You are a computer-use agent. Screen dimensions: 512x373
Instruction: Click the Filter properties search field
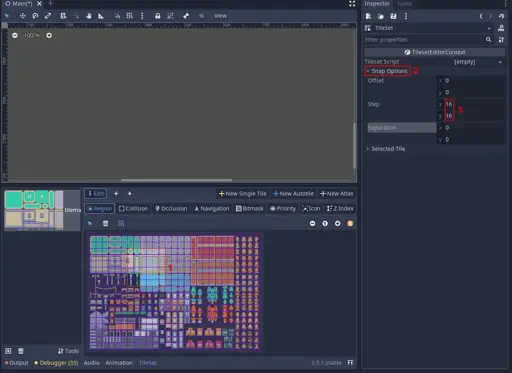pos(429,40)
